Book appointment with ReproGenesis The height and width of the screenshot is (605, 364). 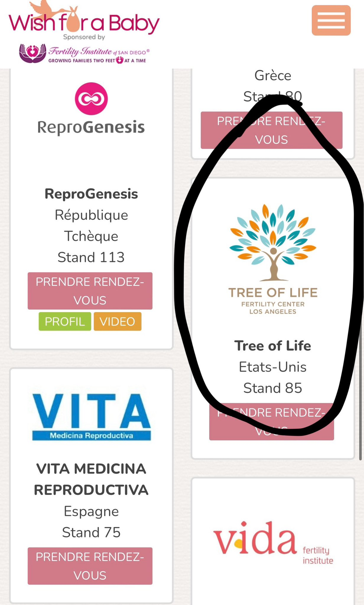pos(90,291)
